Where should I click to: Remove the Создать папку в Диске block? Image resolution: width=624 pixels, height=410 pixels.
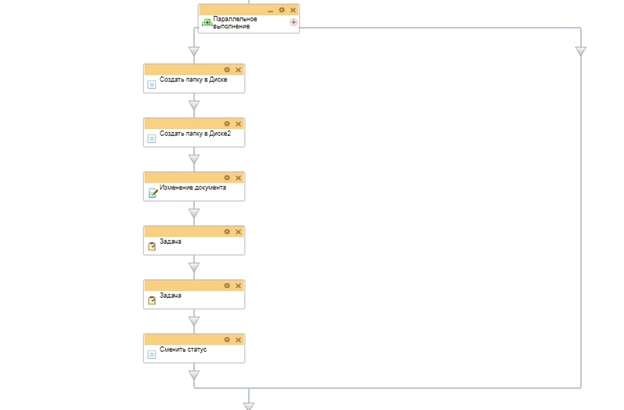(238, 70)
